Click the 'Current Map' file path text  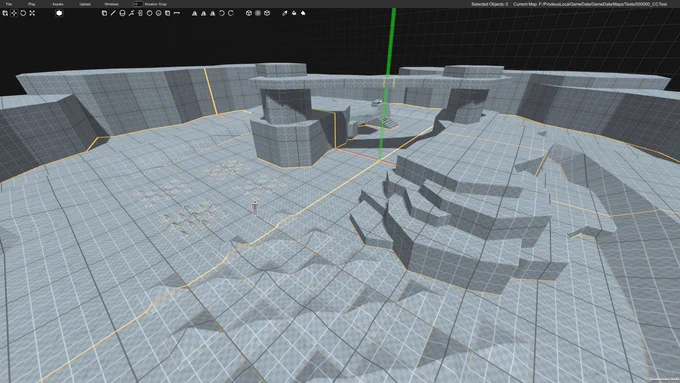click(590, 4)
